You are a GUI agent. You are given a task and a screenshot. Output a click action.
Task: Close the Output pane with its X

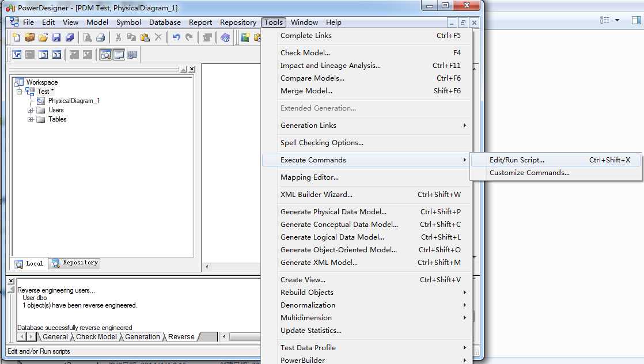pyautogui.click(x=11, y=281)
